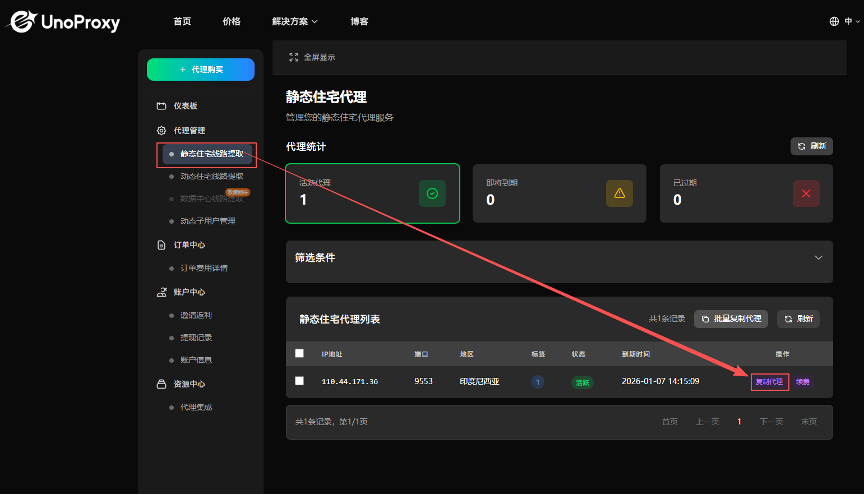Click the 批量复制代理 batch copy button
The width and height of the screenshot is (864, 495).
tap(731, 319)
